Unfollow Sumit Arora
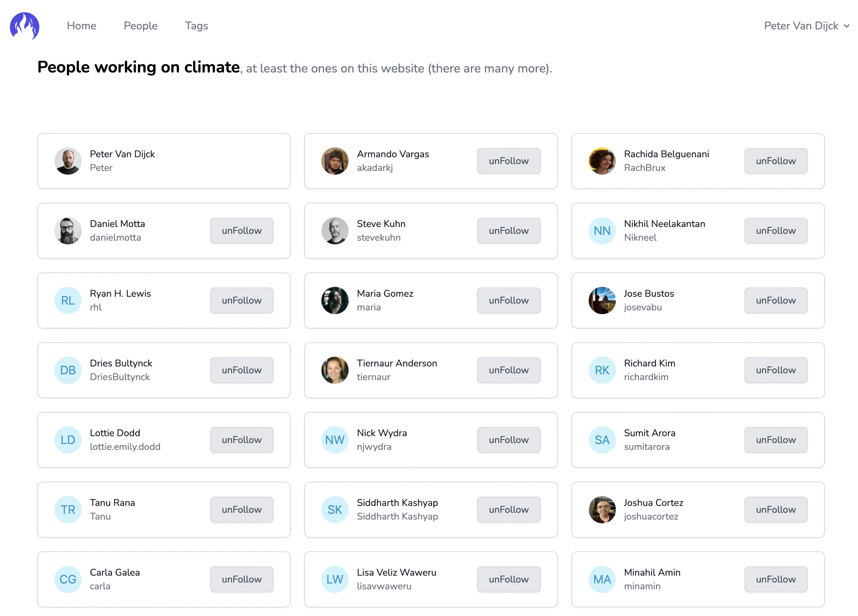Viewport: 858px width, 616px height. point(775,440)
